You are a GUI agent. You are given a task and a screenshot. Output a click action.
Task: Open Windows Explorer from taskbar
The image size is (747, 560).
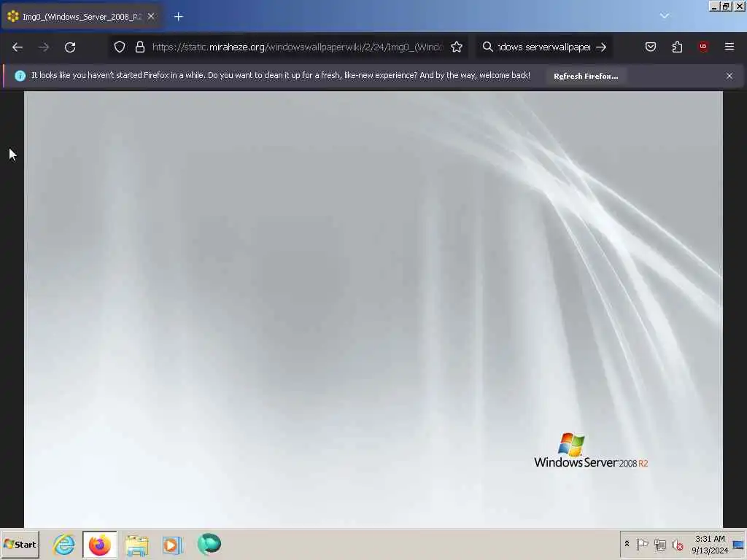(x=136, y=545)
